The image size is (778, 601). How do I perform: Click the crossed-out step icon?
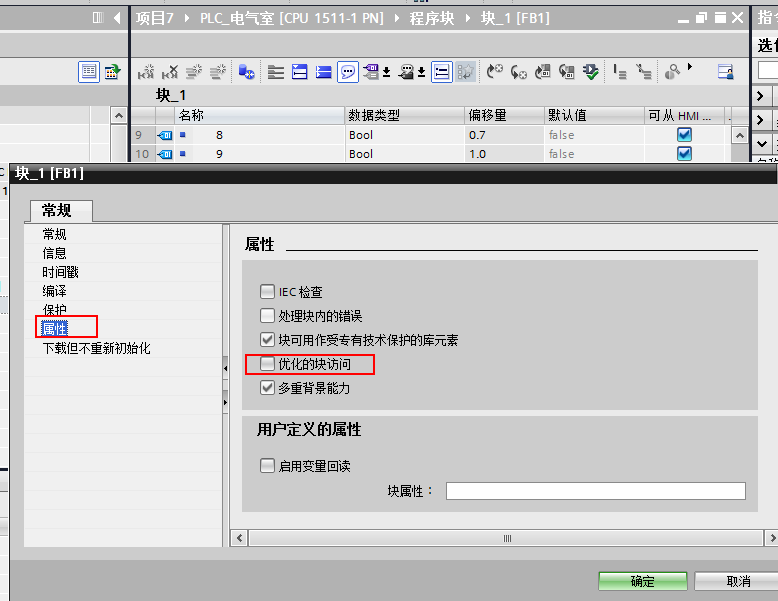pyautogui.click(x=644, y=72)
